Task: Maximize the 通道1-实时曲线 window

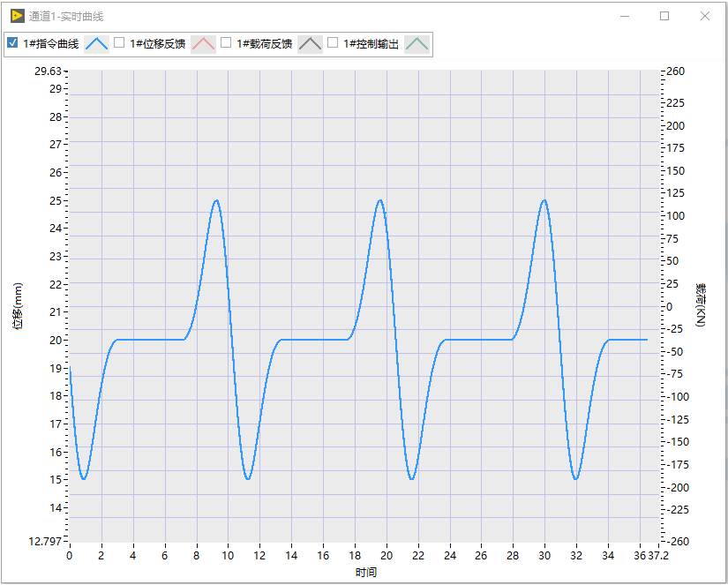Action: pyautogui.click(x=664, y=16)
